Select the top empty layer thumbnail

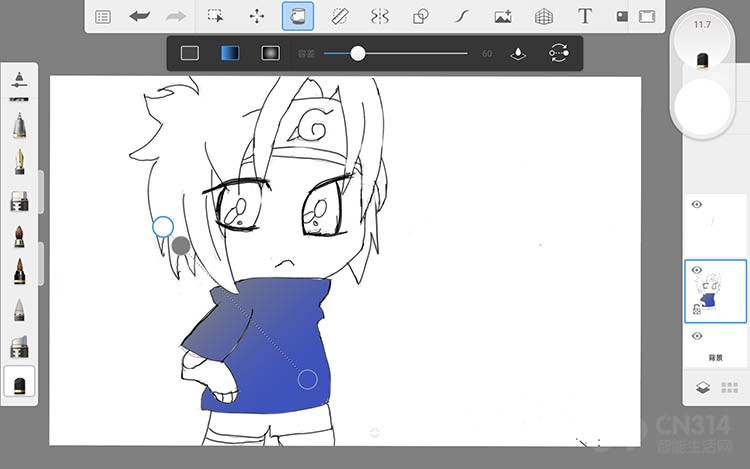click(x=716, y=226)
